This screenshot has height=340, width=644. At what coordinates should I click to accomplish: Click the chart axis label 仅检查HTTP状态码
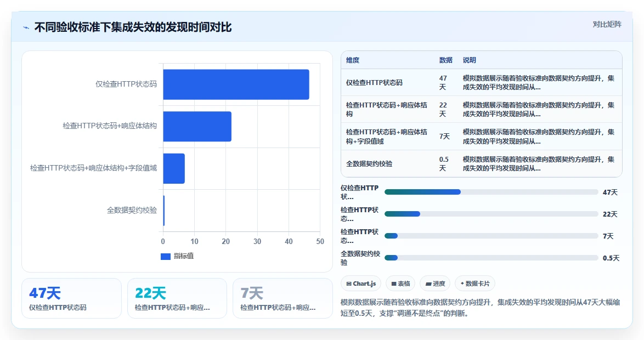(x=126, y=84)
